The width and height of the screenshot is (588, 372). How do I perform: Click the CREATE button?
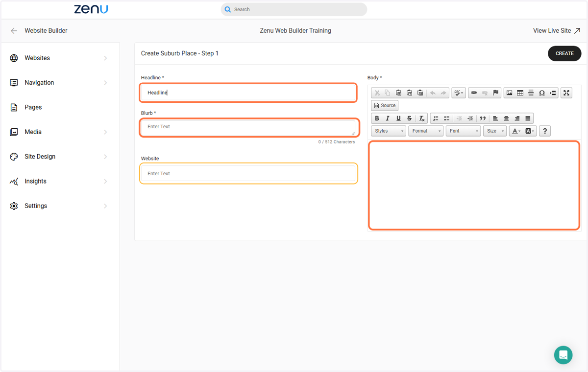click(x=564, y=53)
